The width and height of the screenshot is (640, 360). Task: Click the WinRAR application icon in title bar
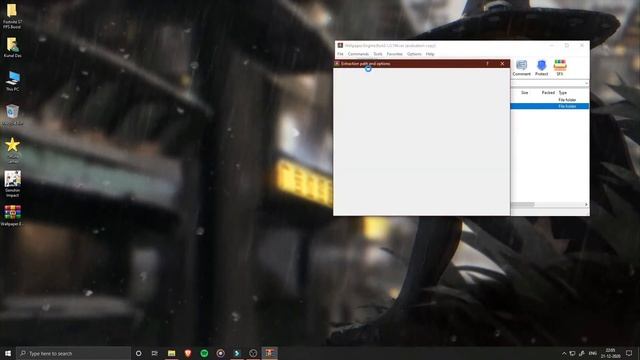tap(340, 45)
